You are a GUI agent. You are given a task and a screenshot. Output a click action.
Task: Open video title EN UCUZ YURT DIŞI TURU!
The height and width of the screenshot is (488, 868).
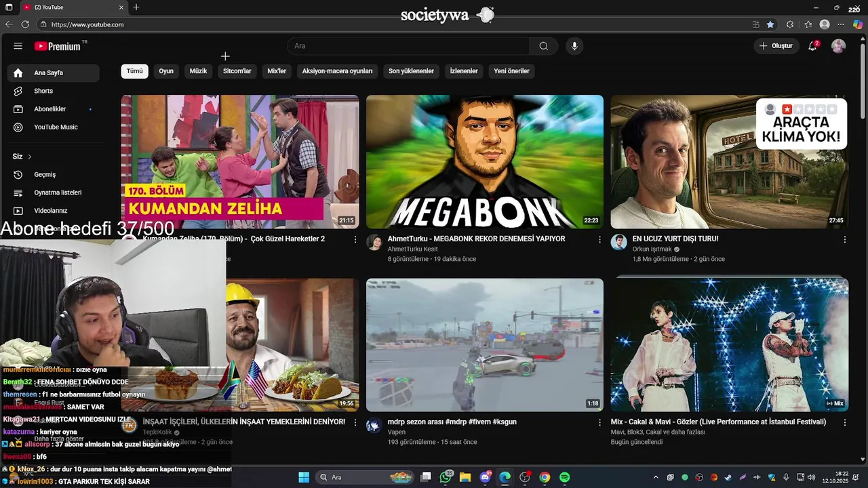click(x=675, y=239)
